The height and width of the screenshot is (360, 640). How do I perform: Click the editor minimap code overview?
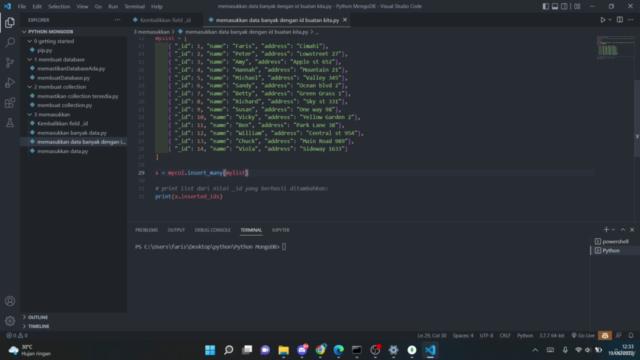(615, 49)
